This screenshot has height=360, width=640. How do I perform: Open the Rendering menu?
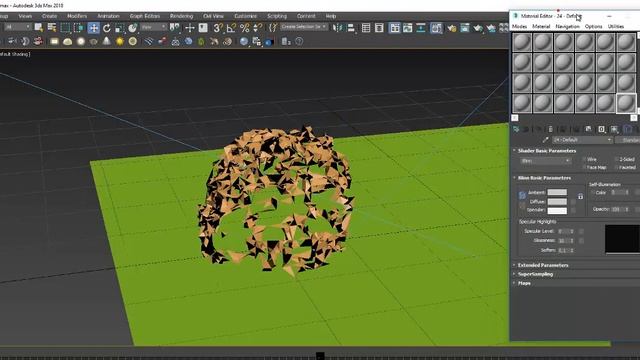pos(181,16)
